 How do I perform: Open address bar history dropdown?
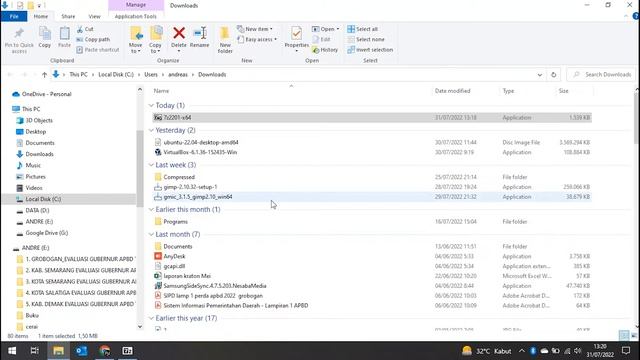(x=540, y=75)
